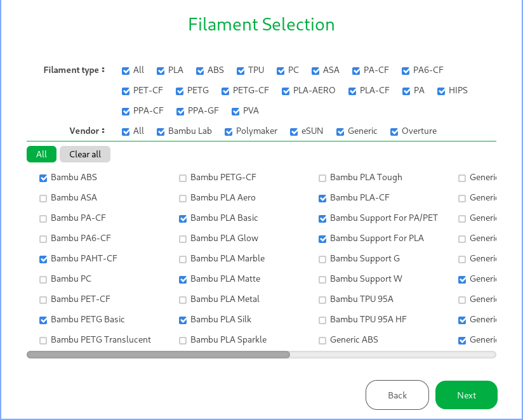Toggle the eSUN vendor filter
523x420 pixels.
click(x=294, y=132)
